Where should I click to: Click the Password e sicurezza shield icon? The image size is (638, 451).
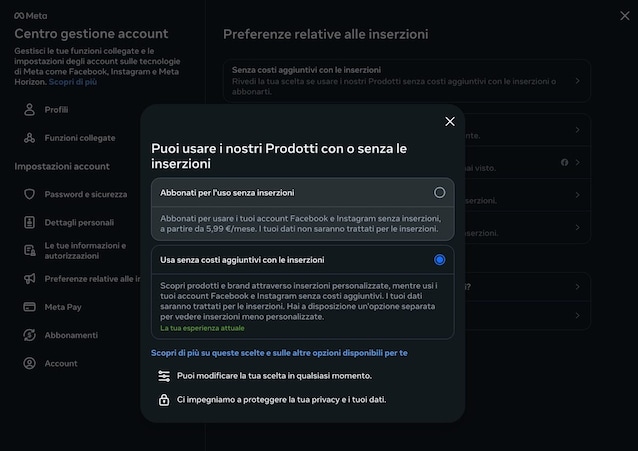click(29, 194)
